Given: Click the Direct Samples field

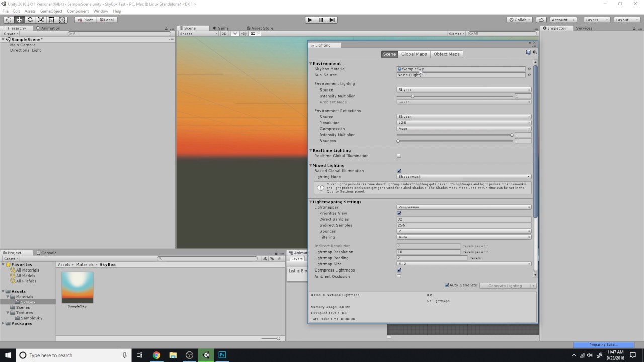Looking at the screenshot, I should 464,219.
